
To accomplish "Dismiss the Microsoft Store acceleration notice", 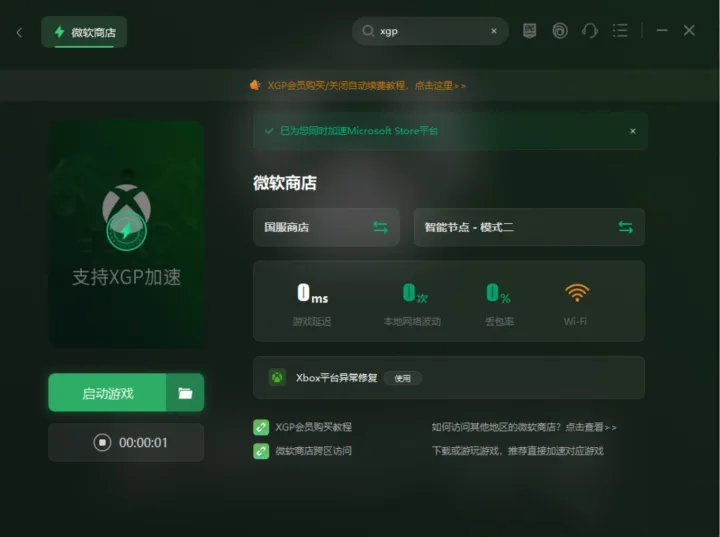I will point(633,131).
